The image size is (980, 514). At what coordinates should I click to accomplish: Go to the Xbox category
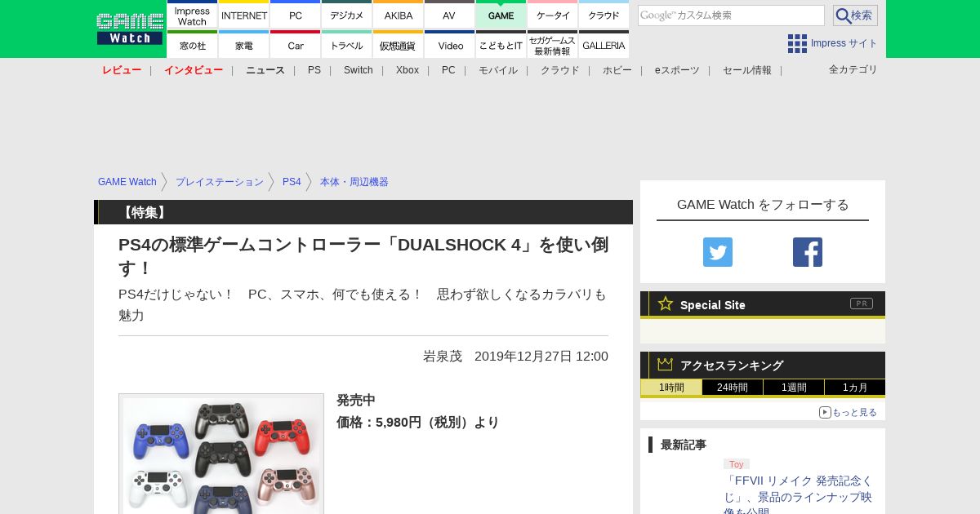point(408,70)
